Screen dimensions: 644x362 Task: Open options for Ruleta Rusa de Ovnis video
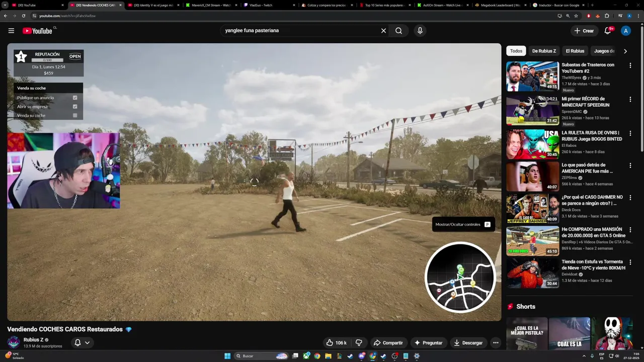tap(630, 133)
